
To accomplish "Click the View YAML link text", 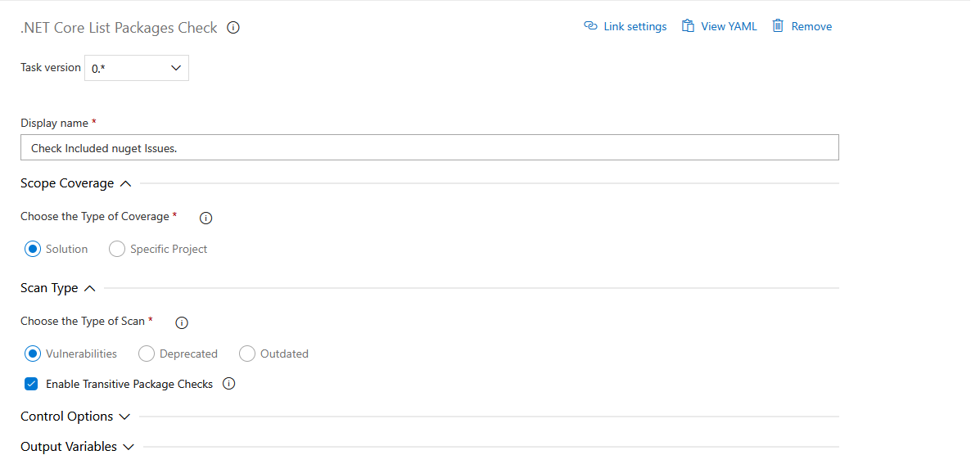I will [729, 26].
